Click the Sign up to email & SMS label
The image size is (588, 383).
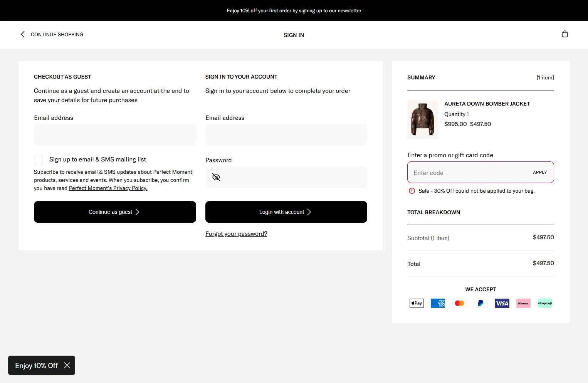(97, 160)
